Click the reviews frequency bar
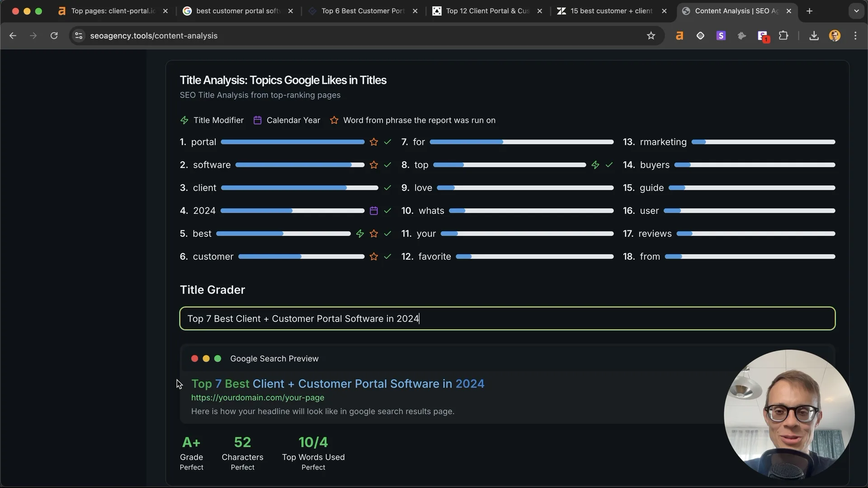The width and height of the screenshot is (868, 488). (x=756, y=234)
